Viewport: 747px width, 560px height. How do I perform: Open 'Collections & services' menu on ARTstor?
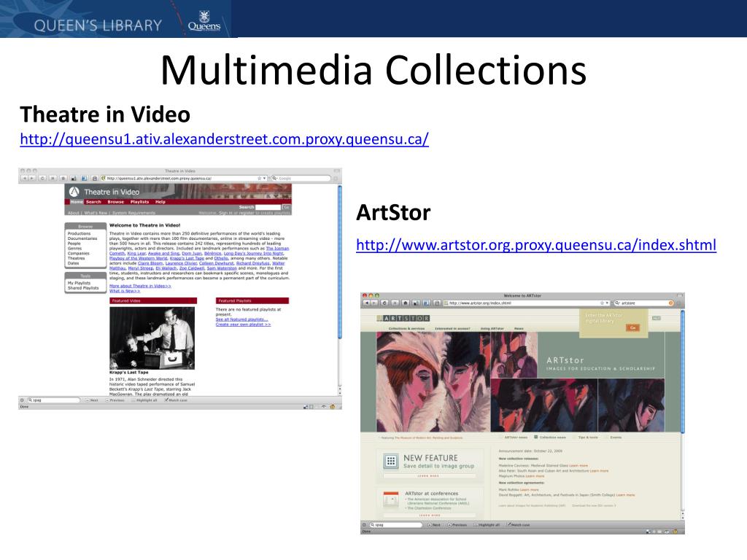pos(406,329)
